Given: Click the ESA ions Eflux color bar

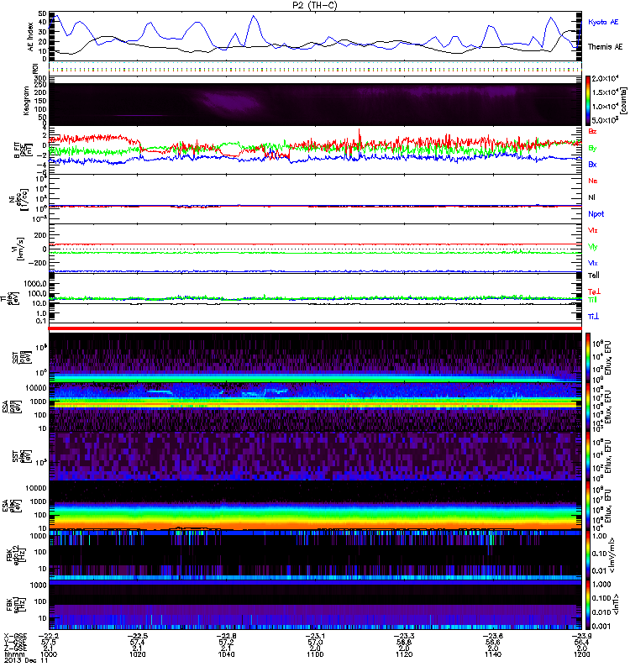Looking at the screenshot, I should [588, 407].
